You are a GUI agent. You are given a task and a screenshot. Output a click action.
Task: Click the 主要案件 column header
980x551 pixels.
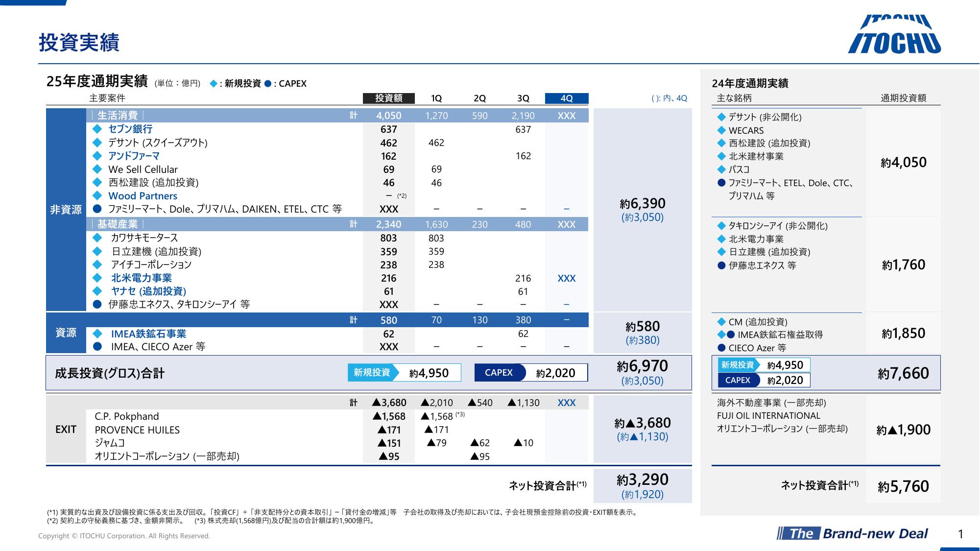107,98
